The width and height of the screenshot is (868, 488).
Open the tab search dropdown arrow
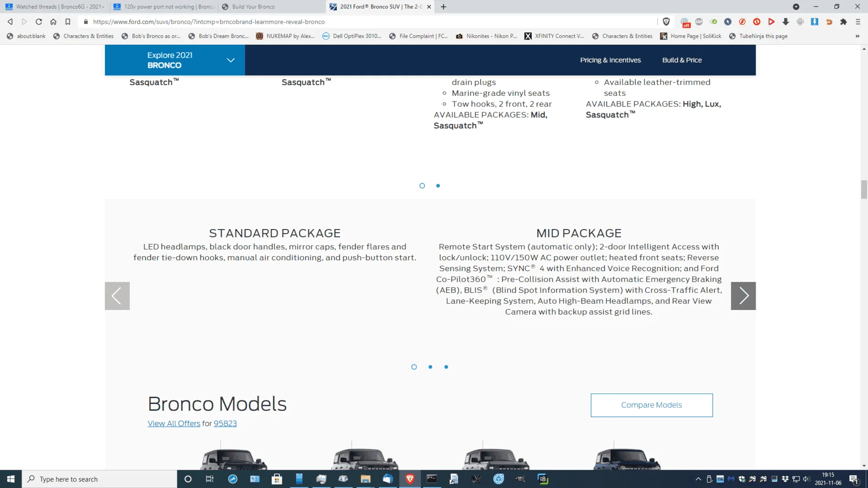(x=796, y=7)
